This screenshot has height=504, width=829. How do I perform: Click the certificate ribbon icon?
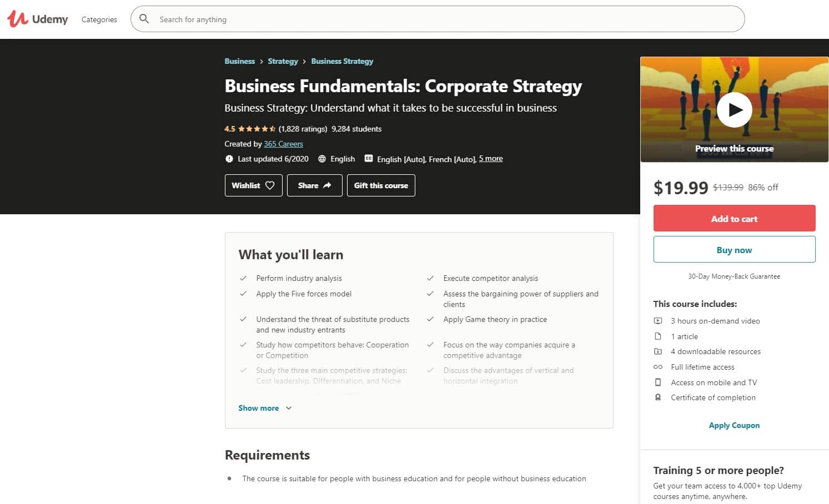tap(658, 397)
